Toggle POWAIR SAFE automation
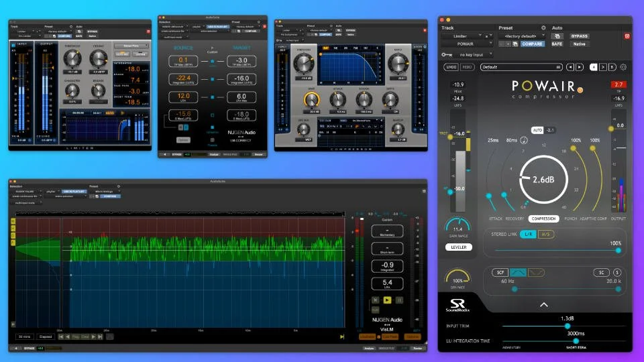 pos(557,44)
